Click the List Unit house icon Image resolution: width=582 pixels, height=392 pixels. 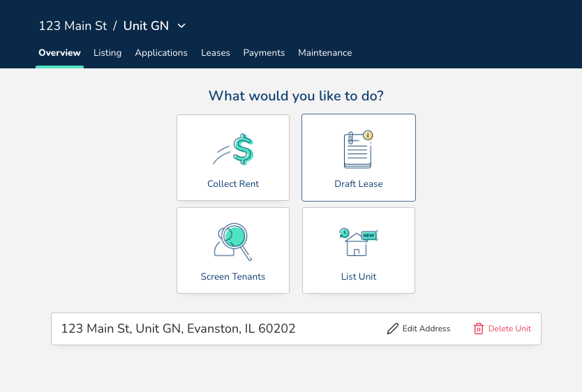tap(359, 242)
